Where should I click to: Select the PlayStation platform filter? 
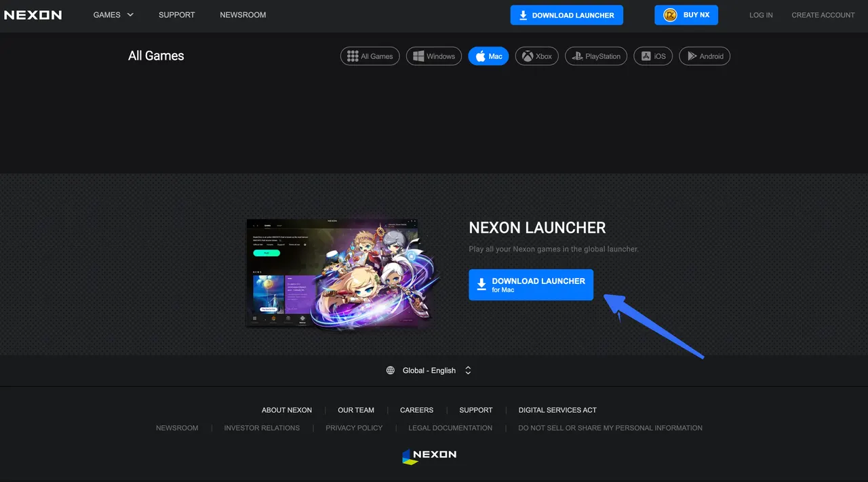coord(596,56)
